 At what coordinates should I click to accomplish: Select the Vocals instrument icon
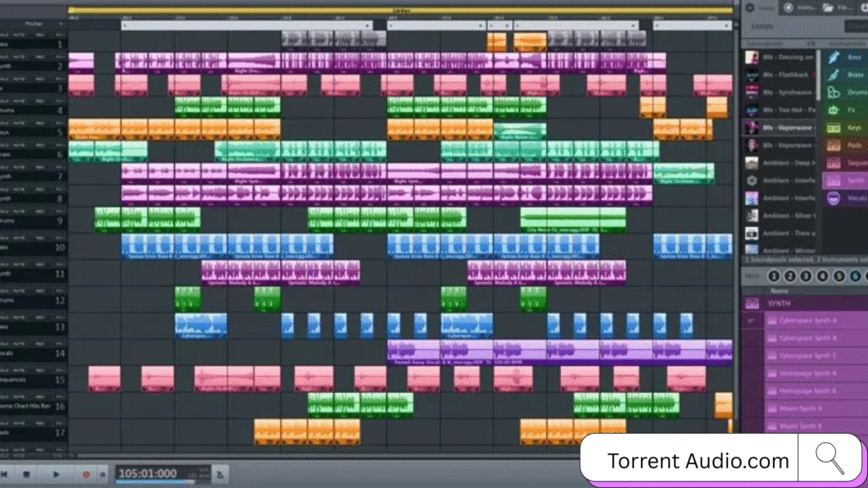(x=835, y=198)
